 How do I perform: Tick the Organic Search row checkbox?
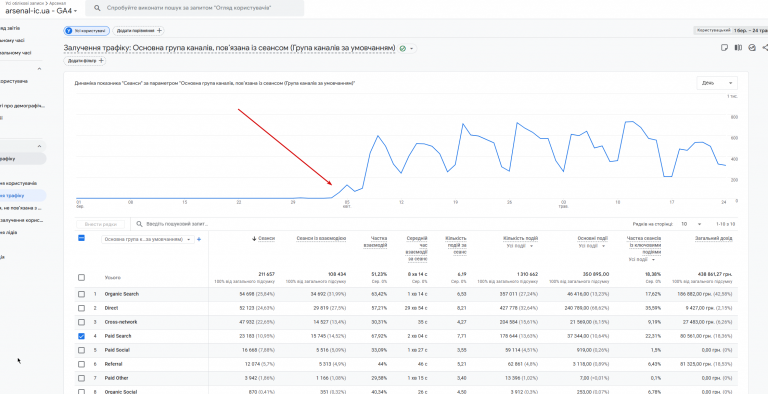click(81, 294)
